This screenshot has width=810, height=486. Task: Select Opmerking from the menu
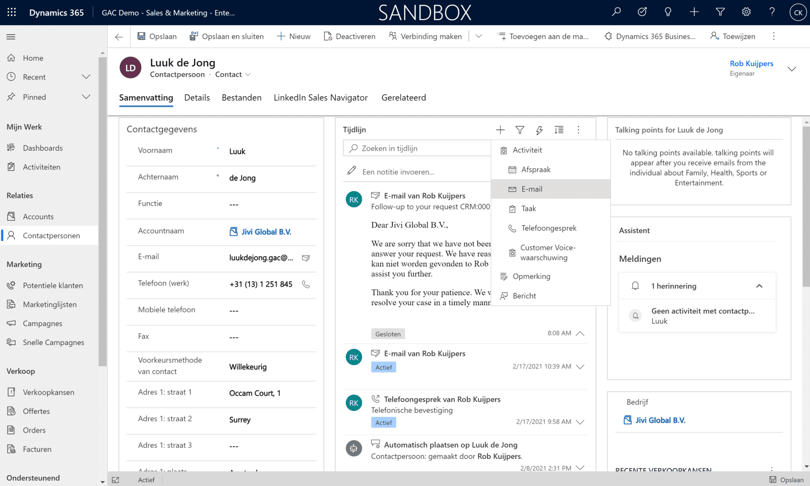pyautogui.click(x=551, y=276)
